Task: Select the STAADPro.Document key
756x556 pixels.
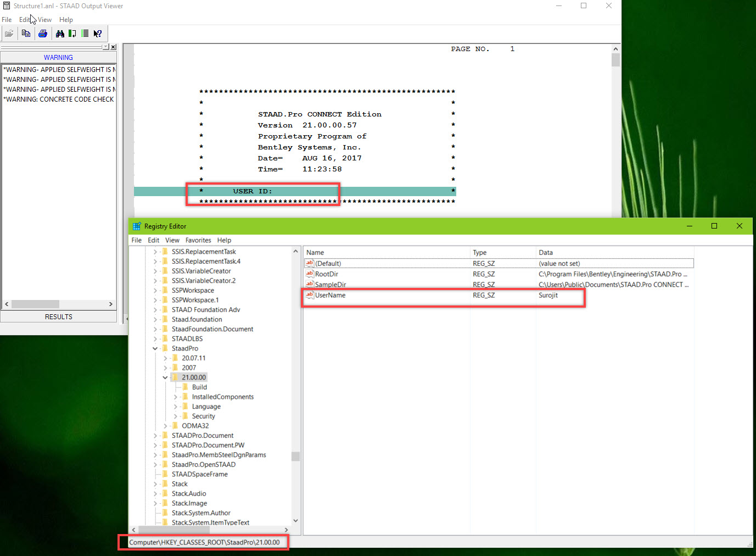Action: (x=202, y=436)
